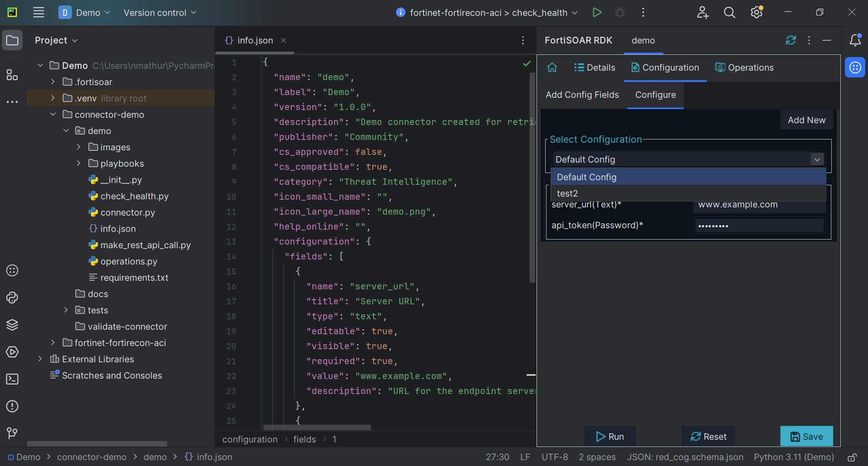Switch to the Operations tab
868x466 pixels.
tap(744, 67)
